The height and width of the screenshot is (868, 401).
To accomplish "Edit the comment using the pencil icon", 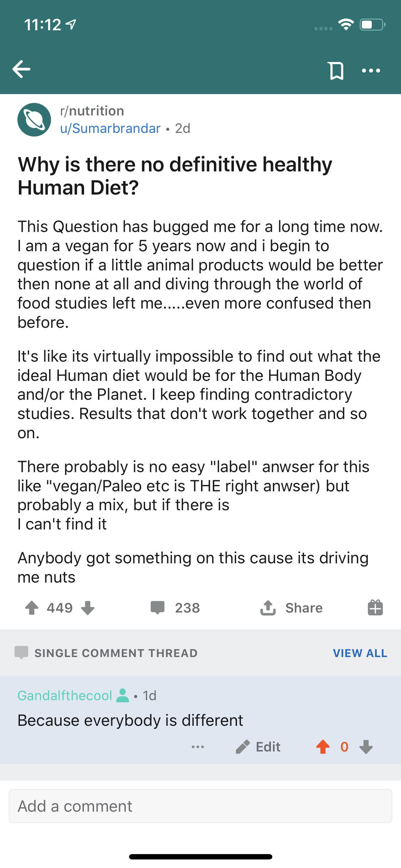I will (243, 747).
